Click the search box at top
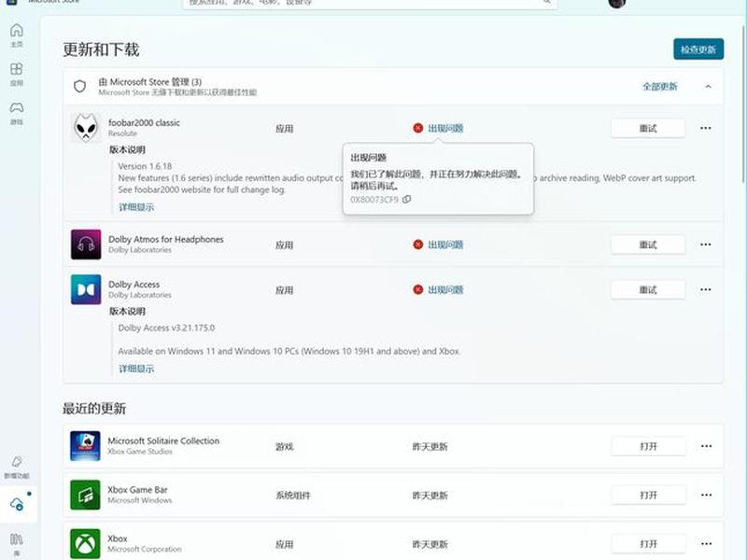Screen dimensions: 747x560 pyautogui.click(x=370, y=3)
